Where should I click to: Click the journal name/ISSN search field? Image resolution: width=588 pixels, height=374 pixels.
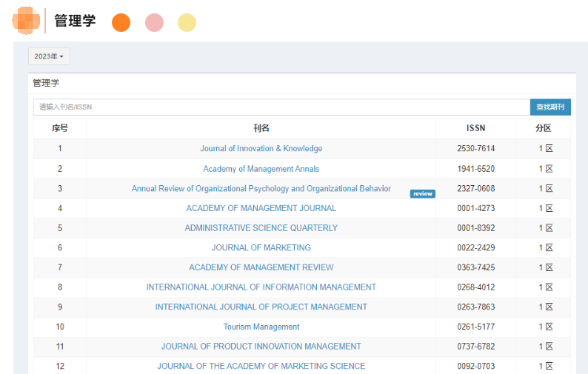coord(281,107)
